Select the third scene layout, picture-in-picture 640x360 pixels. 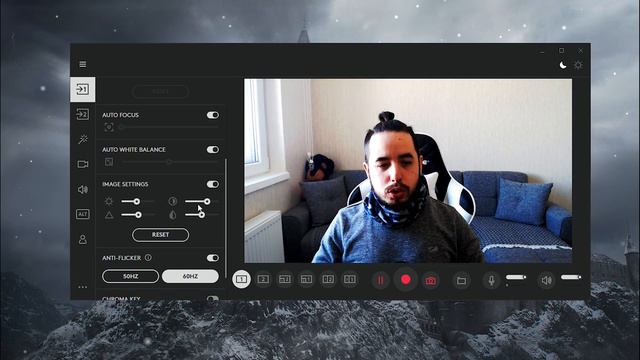pos(285,280)
